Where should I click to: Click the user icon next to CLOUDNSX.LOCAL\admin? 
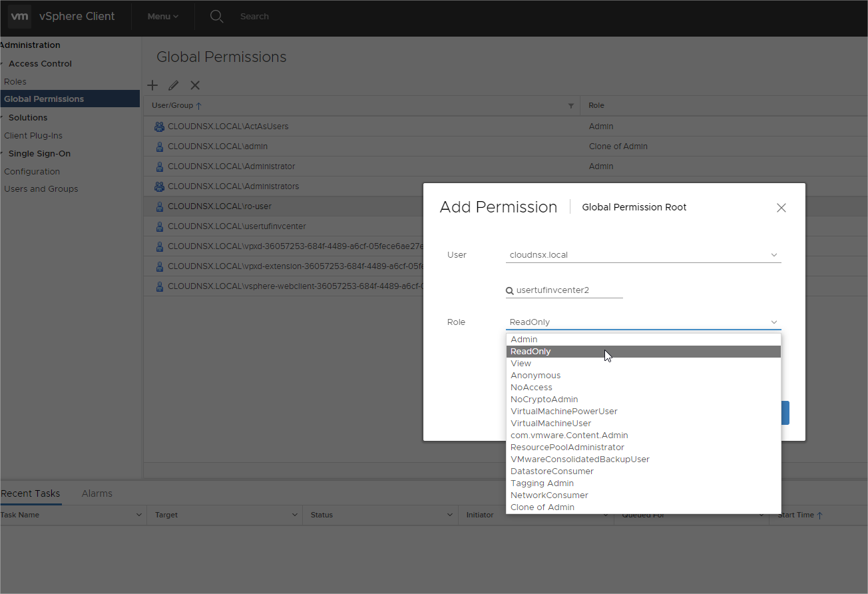click(159, 147)
